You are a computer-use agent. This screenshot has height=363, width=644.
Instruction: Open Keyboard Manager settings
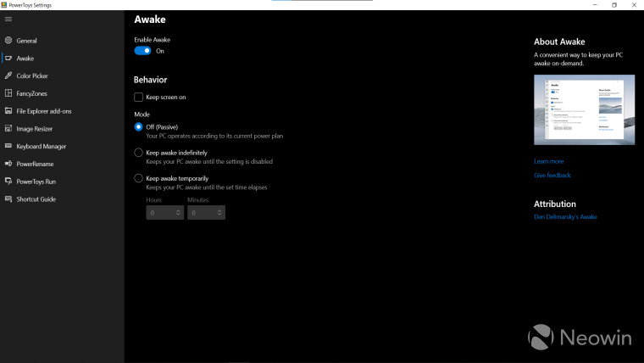tap(62, 147)
